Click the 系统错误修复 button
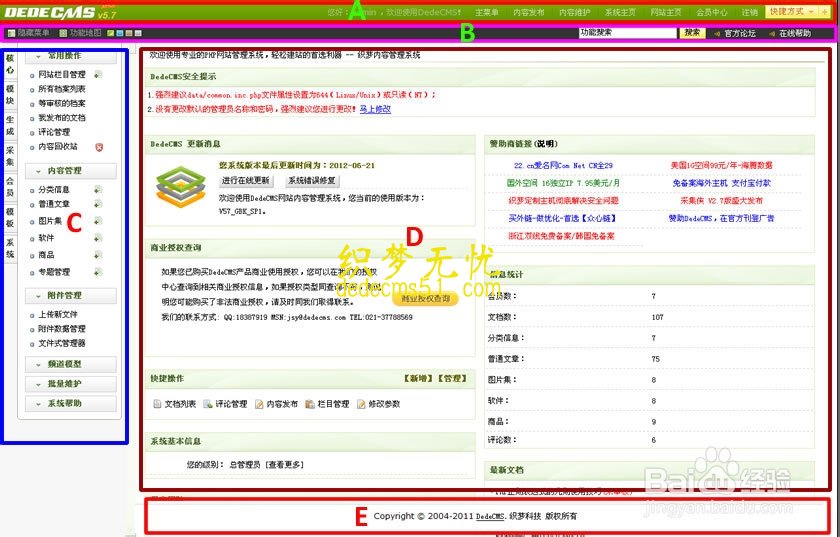Viewport: 840px width, 537px height. coord(312,181)
